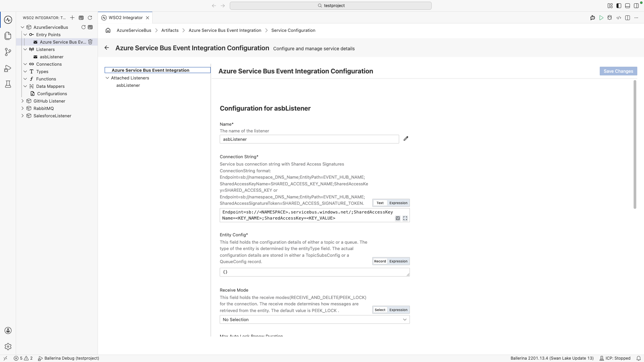Click errors and warnings count in status bar

tap(23, 358)
